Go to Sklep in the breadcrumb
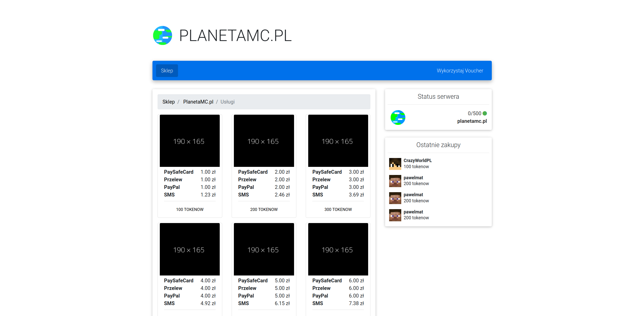Viewport: 644px width, 316px height. click(x=168, y=102)
